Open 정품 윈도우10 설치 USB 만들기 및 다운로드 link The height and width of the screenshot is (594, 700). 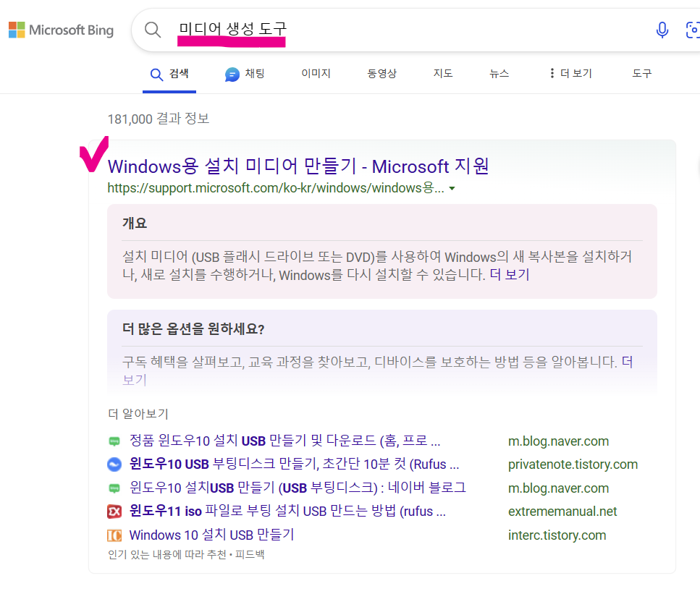click(x=284, y=441)
